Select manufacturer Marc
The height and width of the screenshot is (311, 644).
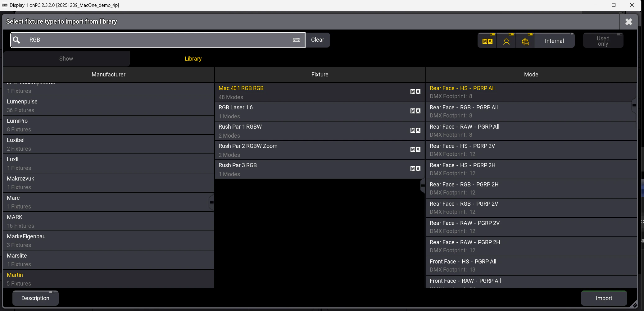(109, 202)
